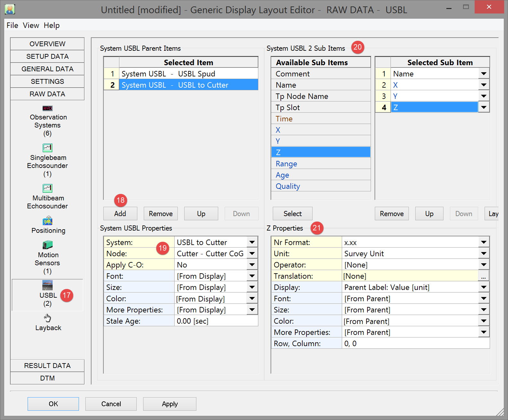Open the Positioning data icon
Screen dimensions: 508x420
coord(47,221)
